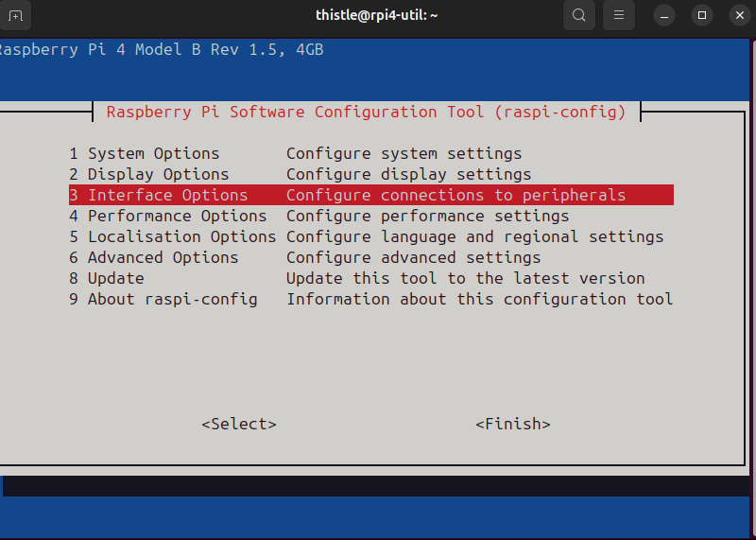Open a new terminal tab

pyautogui.click(x=15, y=16)
